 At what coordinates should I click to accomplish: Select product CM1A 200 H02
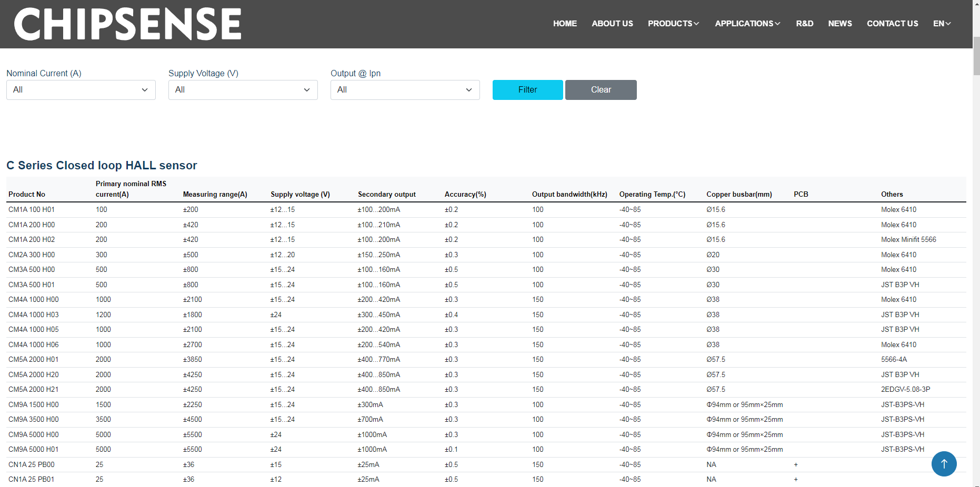click(32, 239)
